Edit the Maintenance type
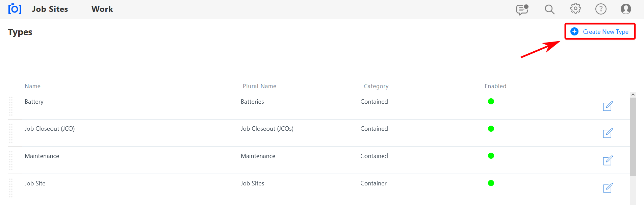The image size is (644, 205). pyautogui.click(x=608, y=160)
